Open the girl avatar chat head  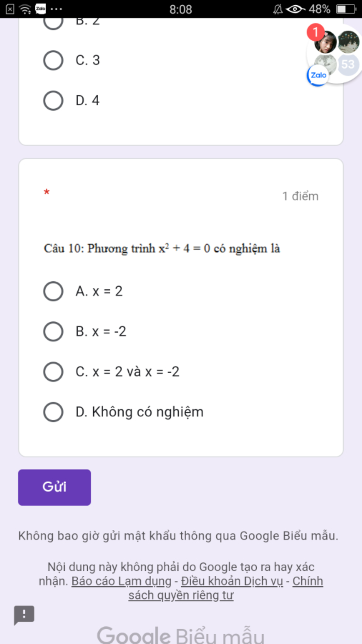tap(326, 42)
